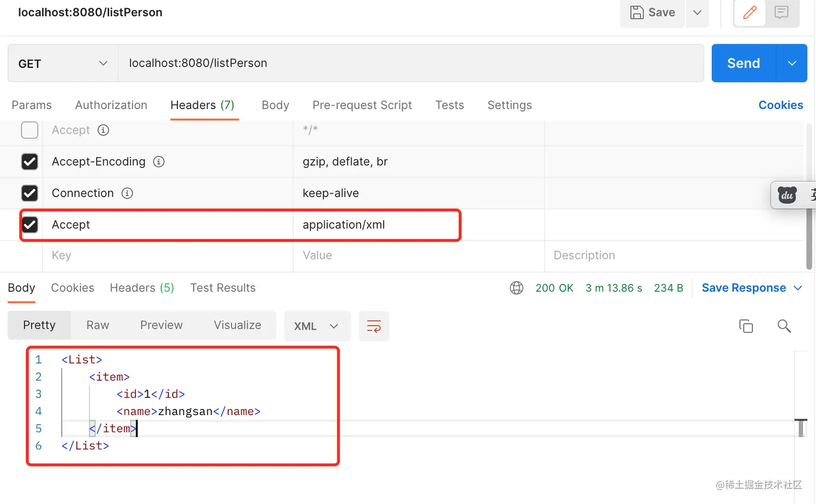Click info icon next to Connection
Viewport: 816px width, 504px height.
127,193
